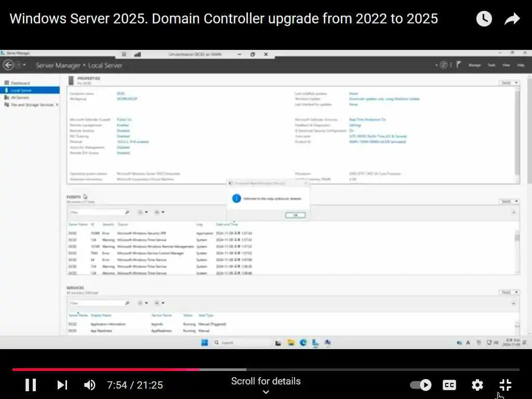Click the video title text
The image size is (532, 399).
[x=223, y=19]
